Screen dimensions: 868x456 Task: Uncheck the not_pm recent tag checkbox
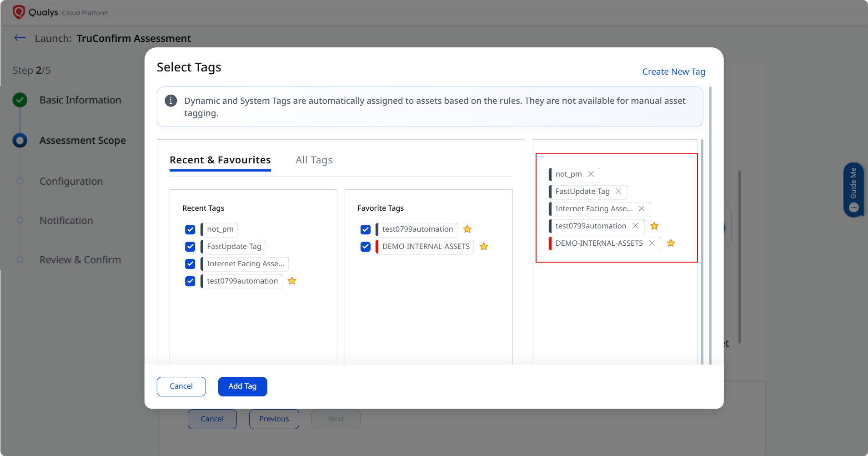point(190,229)
